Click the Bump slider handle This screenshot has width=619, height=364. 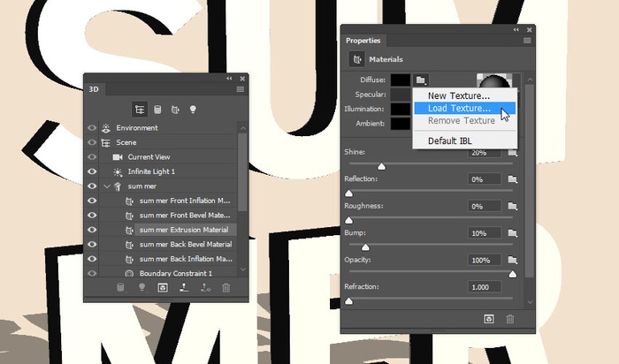pos(365,247)
